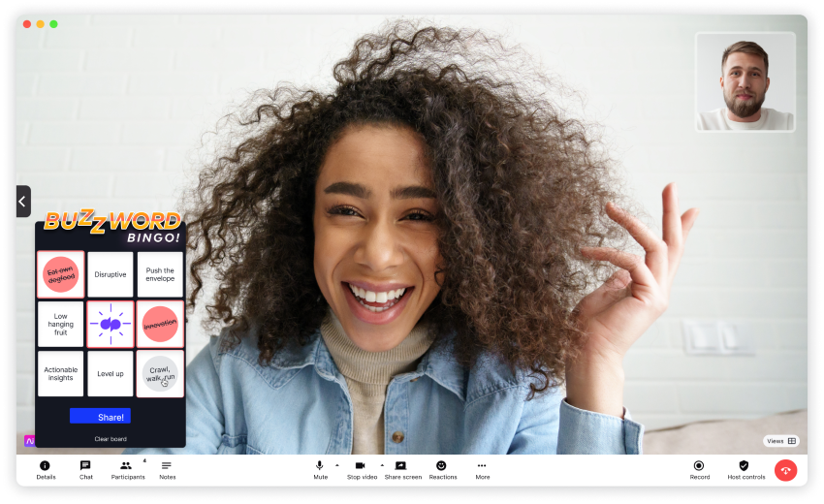Mark 'Actionable insights' bingo square

[x=60, y=374]
